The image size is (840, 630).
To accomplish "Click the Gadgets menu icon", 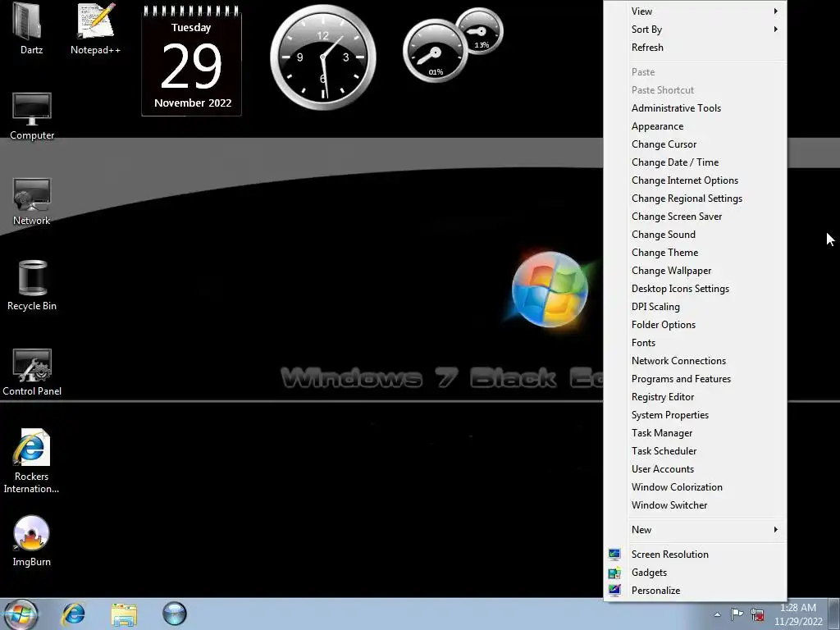I will [614, 573].
